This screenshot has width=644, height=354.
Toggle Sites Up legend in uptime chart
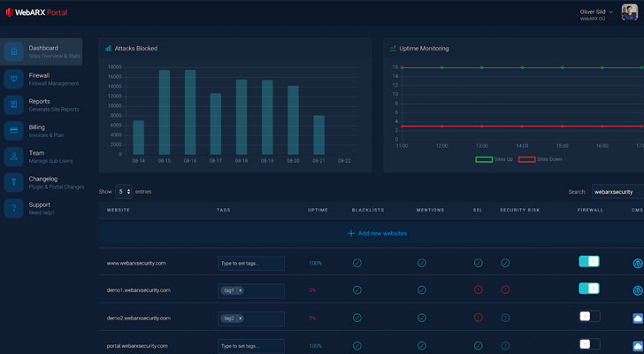494,159
